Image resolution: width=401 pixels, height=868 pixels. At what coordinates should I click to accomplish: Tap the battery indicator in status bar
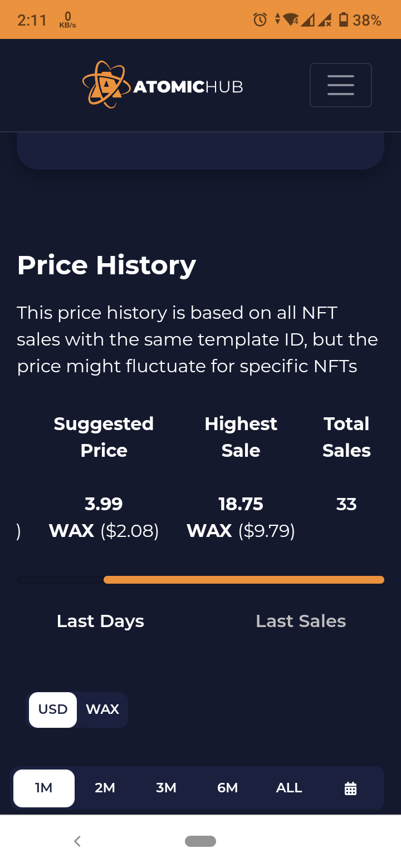pos(344,20)
